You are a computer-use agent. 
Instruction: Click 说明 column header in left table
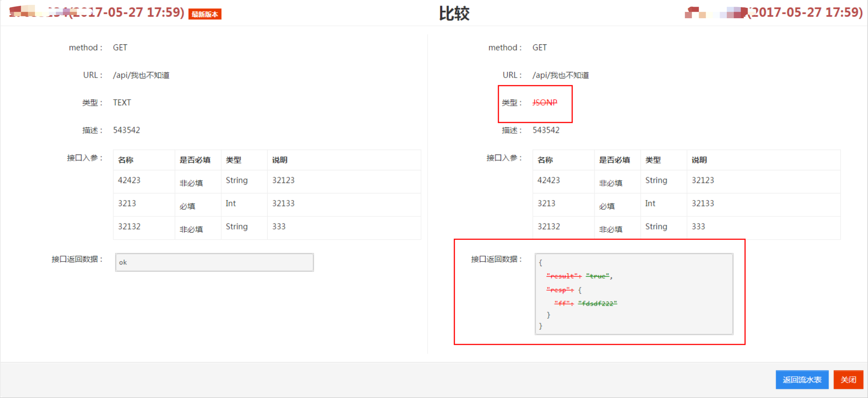(280, 160)
